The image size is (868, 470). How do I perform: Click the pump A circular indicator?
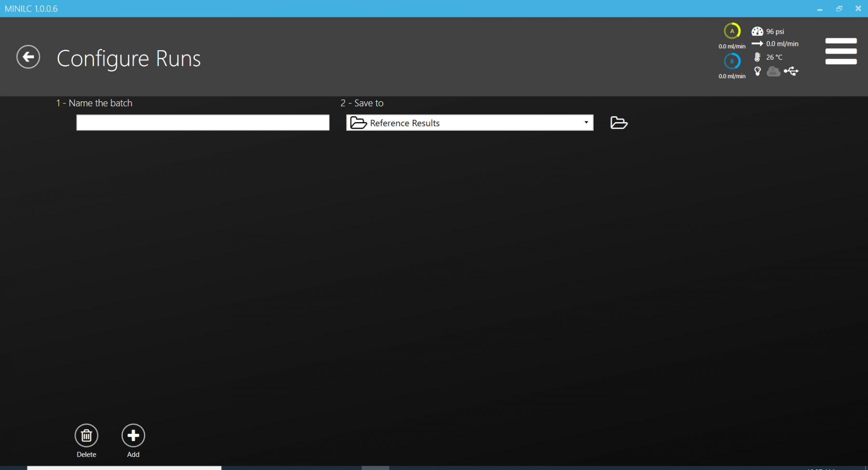point(732,31)
